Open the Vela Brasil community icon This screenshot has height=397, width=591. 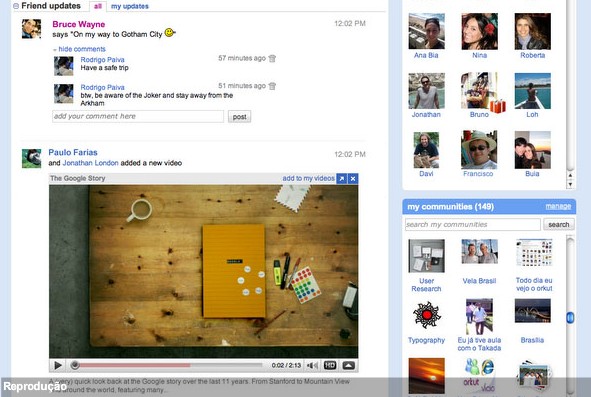coord(479,251)
